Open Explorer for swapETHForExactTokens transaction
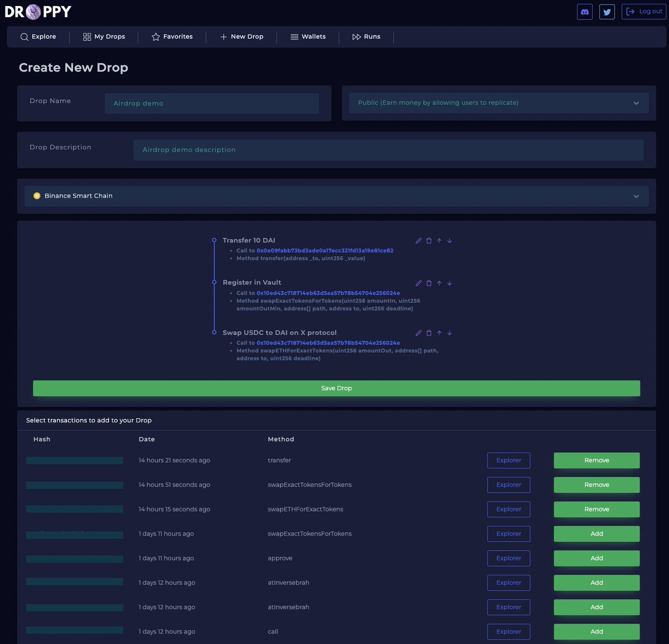Image resolution: width=669 pixels, height=644 pixels. 508,510
